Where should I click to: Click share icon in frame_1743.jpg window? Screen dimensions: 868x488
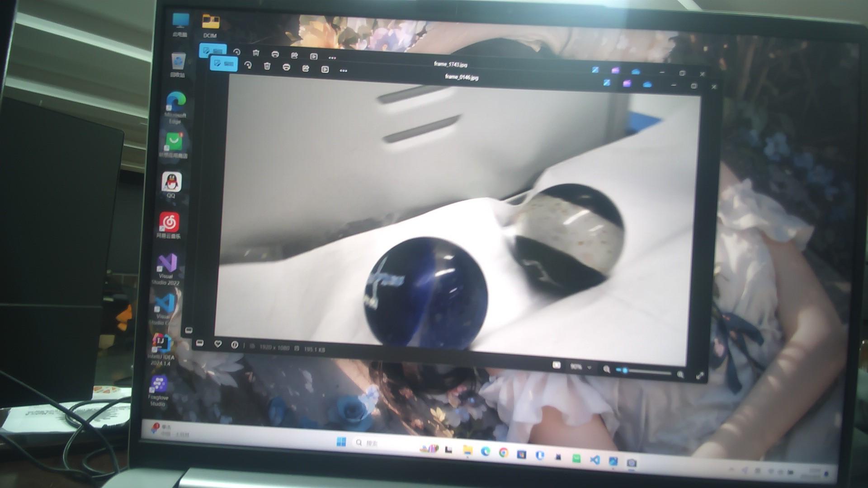[294, 56]
